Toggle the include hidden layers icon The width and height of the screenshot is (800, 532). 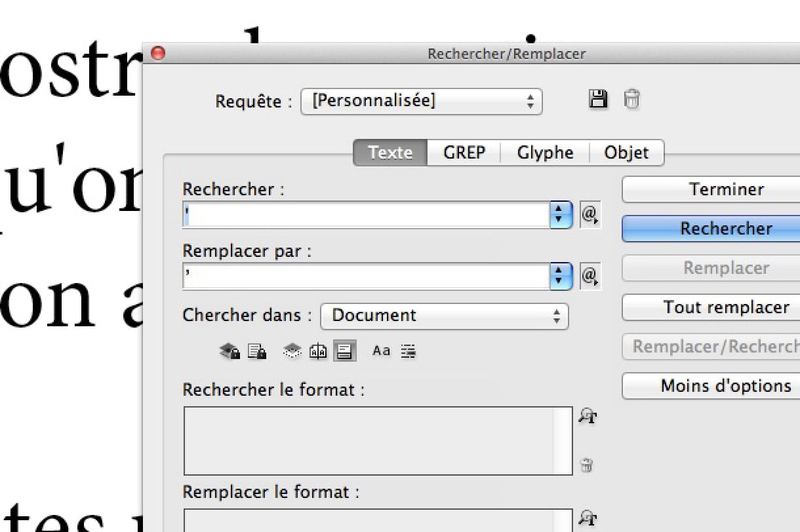[x=292, y=351]
